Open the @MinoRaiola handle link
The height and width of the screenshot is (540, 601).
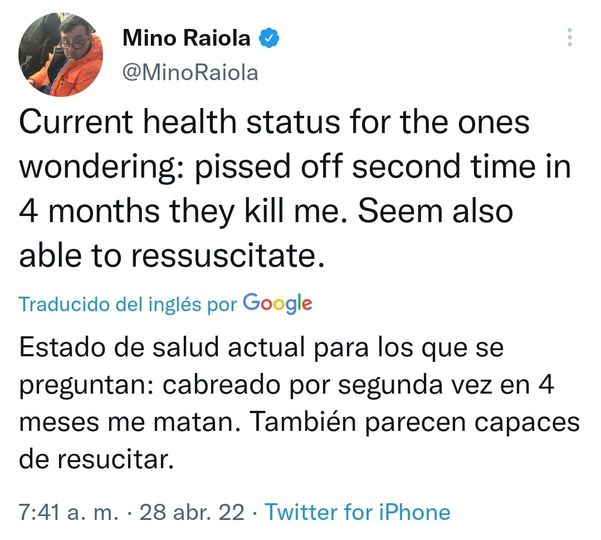(x=190, y=72)
